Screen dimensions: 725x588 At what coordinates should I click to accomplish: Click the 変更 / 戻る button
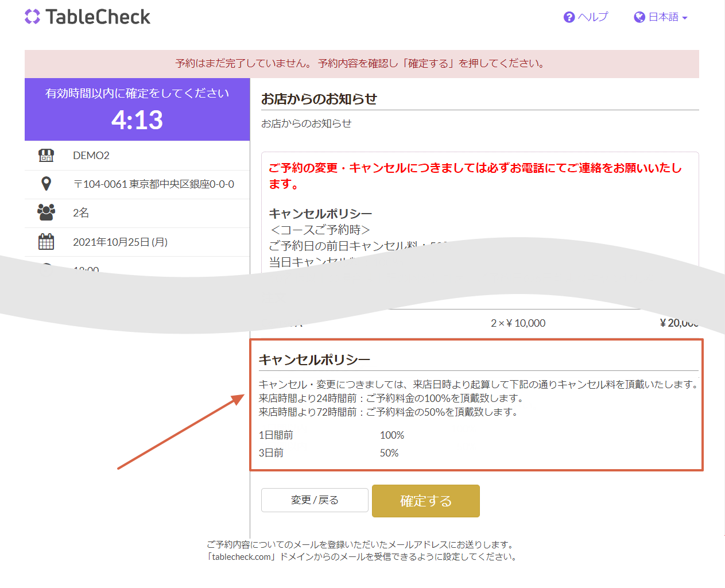point(315,500)
